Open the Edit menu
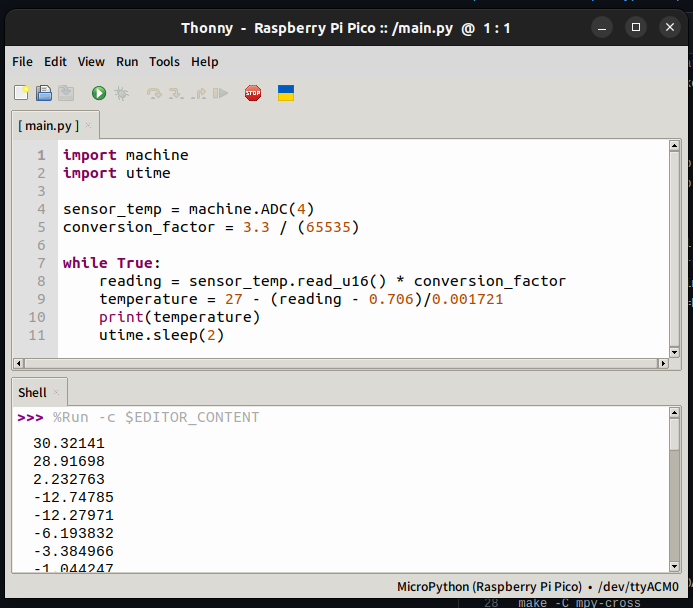The image size is (693, 608). coord(55,62)
